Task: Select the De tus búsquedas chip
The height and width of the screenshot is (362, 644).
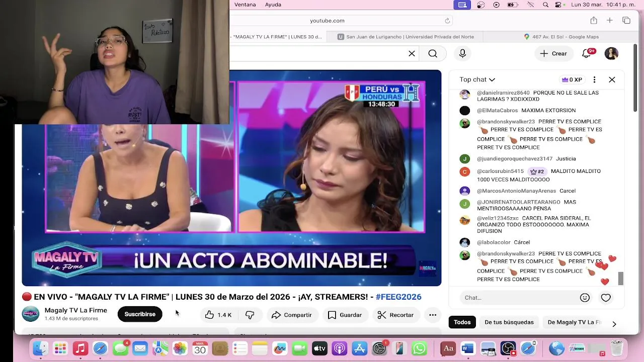Action: point(509,322)
